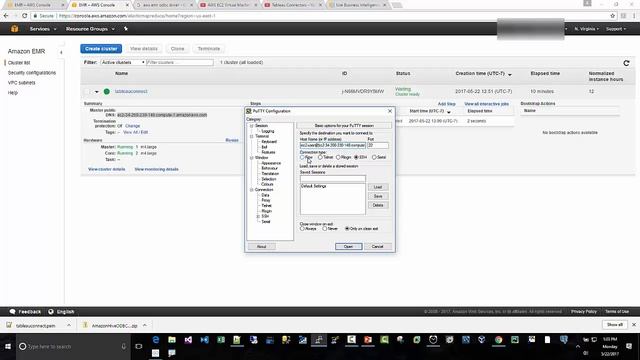Open the Resource Groups menu
This screenshot has width=640, height=360.
[90, 29]
